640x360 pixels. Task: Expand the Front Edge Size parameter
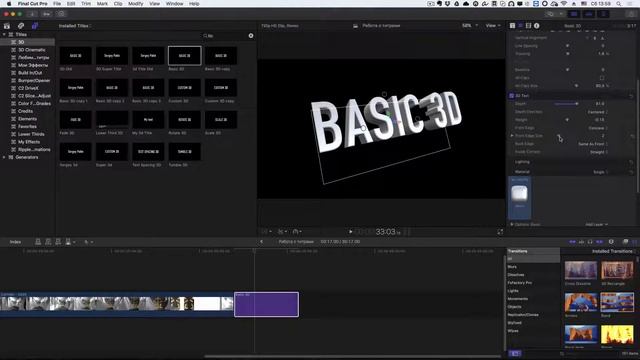pyautogui.click(x=512, y=136)
